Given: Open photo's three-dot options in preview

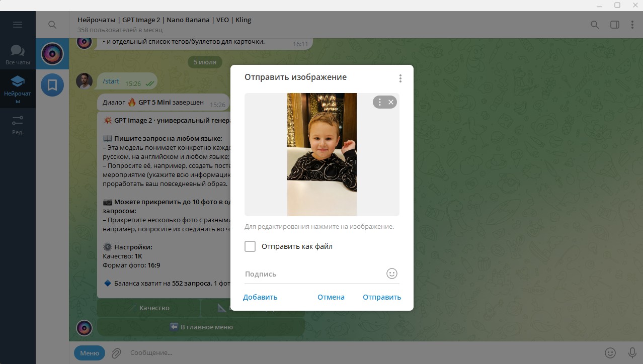Looking at the screenshot, I should click(380, 102).
